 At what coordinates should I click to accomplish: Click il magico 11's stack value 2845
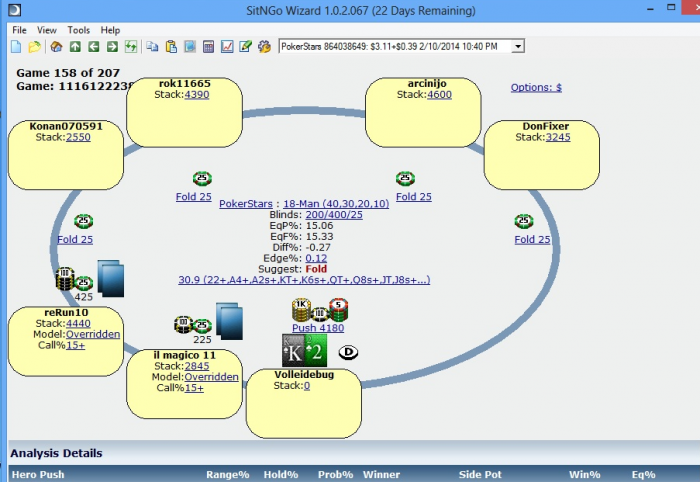[197, 366]
